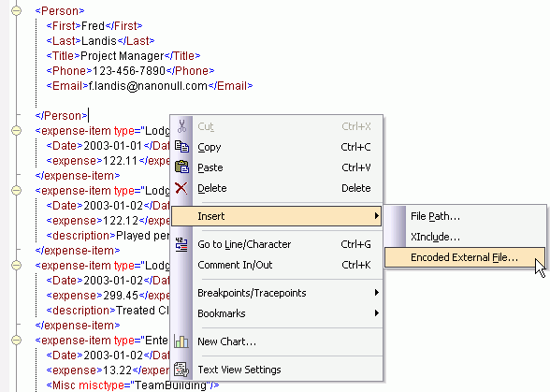The width and height of the screenshot is (550, 392).
Task: Click the phone number 123-456-7890
Action: [x=129, y=71]
